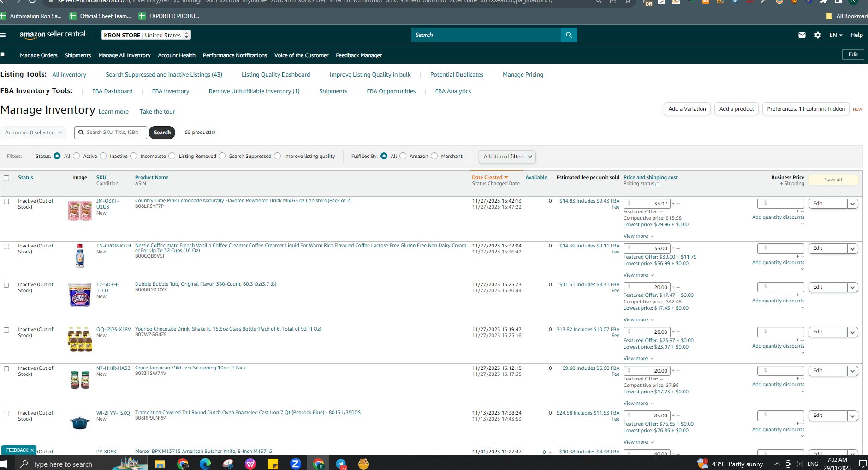Open the hamburger menu in Seller Central

coord(3,35)
